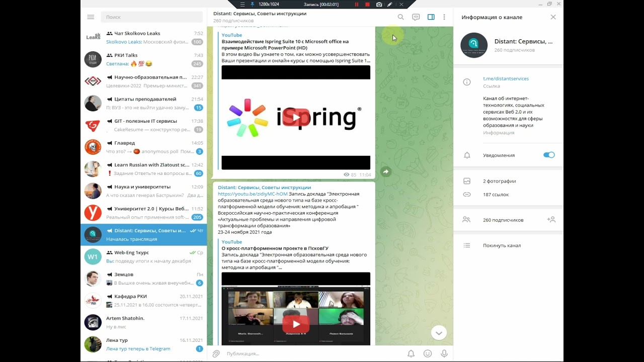This screenshot has height=362, width=644.
Task: Open the recorder drawing pen tool
Action: (389, 4)
